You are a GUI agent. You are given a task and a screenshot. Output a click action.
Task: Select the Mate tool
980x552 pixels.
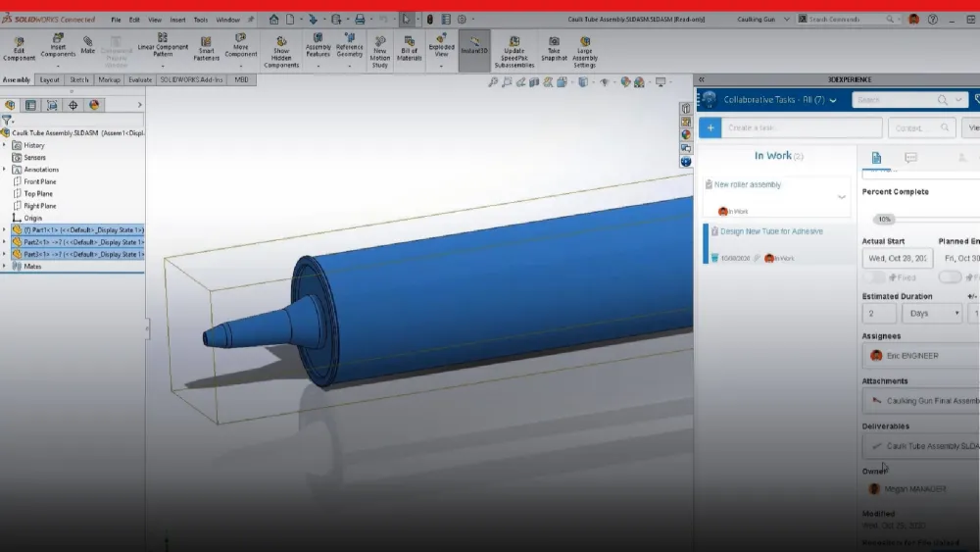tap(88, 44)
